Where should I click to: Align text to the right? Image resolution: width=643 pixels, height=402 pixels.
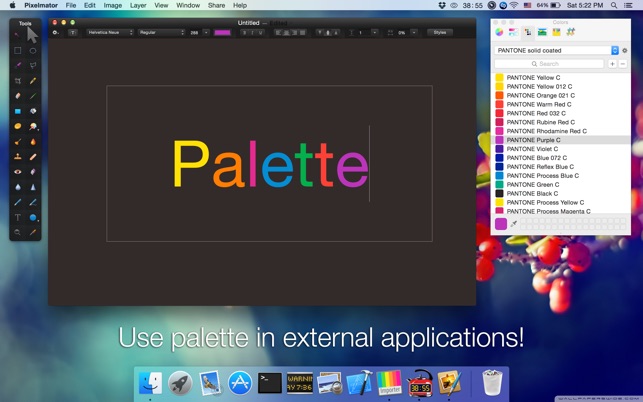(294, 32)
